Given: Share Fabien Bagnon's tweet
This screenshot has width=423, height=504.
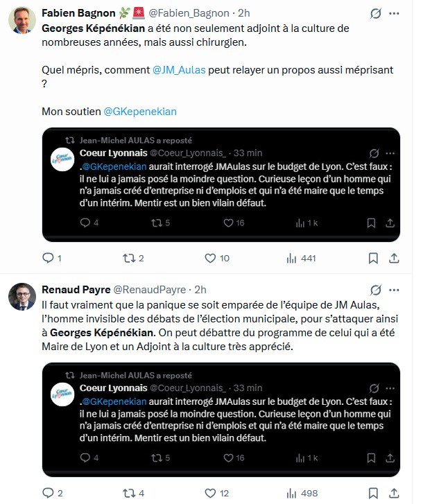Looking at the screenshot, I should tap(394, 258).
